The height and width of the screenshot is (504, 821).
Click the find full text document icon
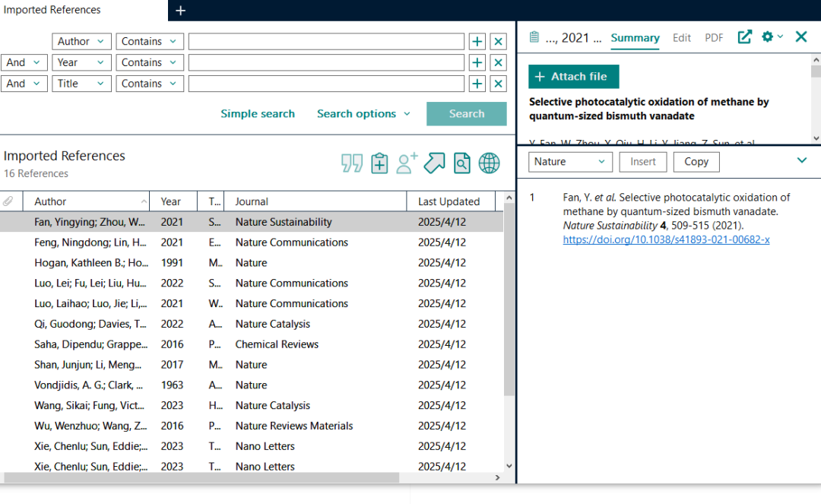(x=461, y=163)
